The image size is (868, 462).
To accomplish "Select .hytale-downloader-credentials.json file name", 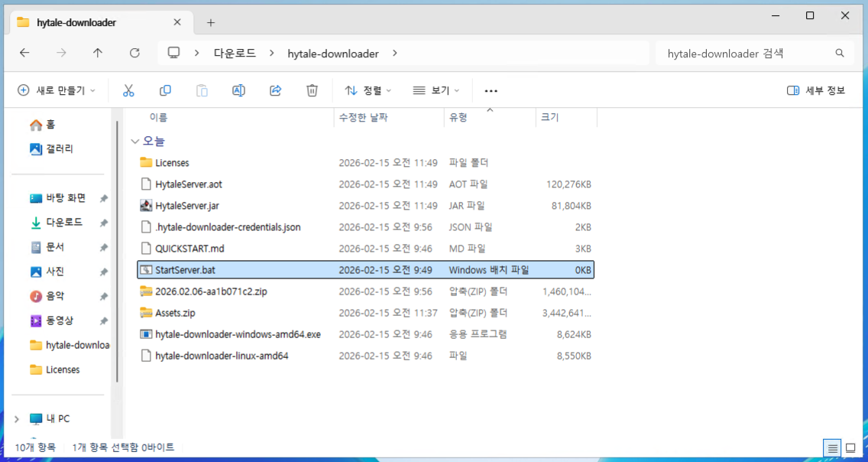I will point(228,227).
